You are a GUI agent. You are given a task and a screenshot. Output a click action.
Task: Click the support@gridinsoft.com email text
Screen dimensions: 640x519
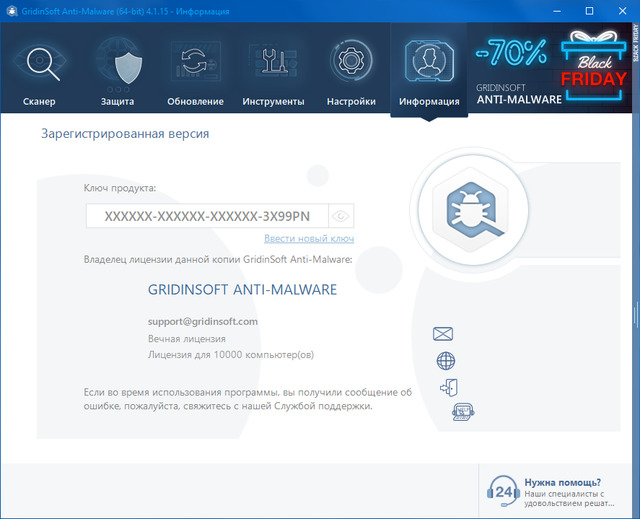(203, 322)
